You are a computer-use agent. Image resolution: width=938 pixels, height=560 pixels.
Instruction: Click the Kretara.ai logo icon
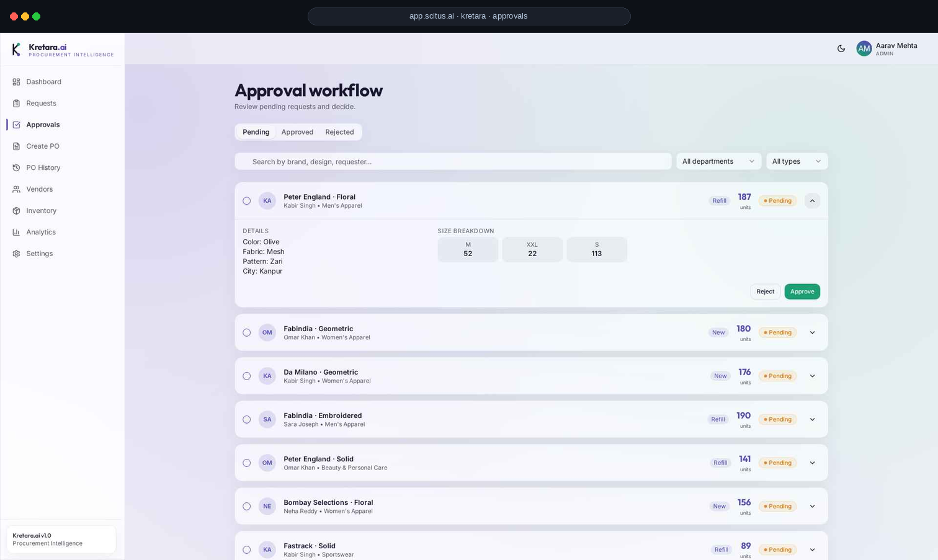click(17, 50)
